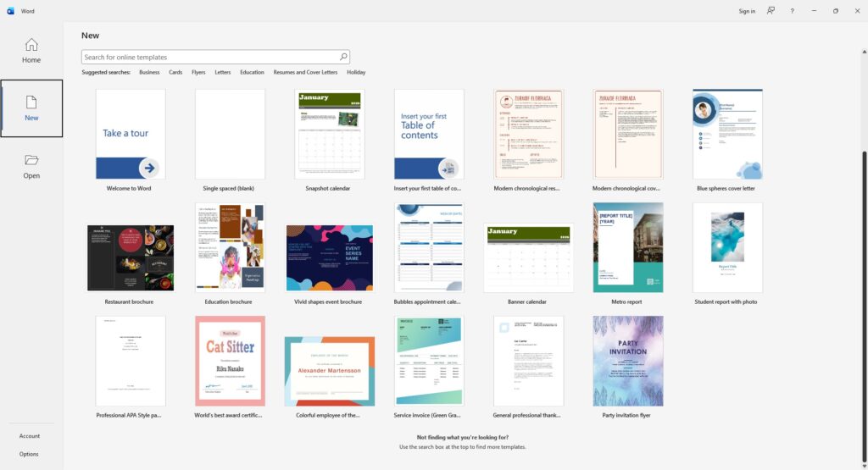Click the "Banner calendar" caption text
The image size is (868, 470).
[x=527, y=302]
